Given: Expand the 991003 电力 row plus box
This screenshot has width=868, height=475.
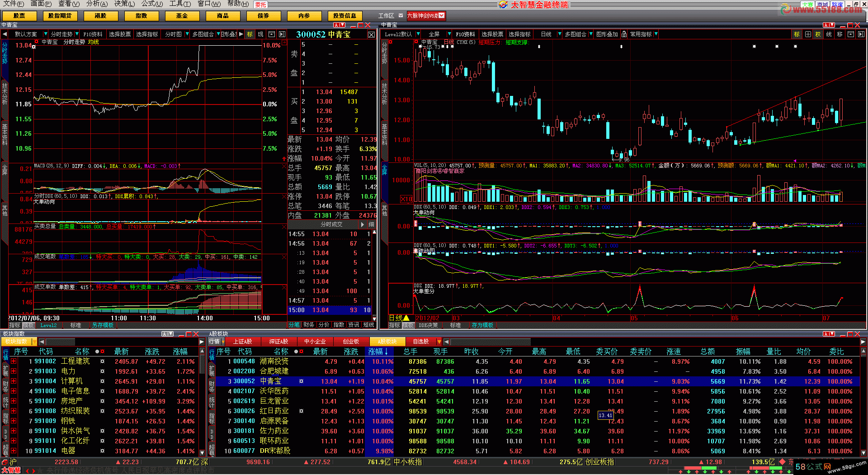Looking at the screenshot, I should (x=14, y=371).
